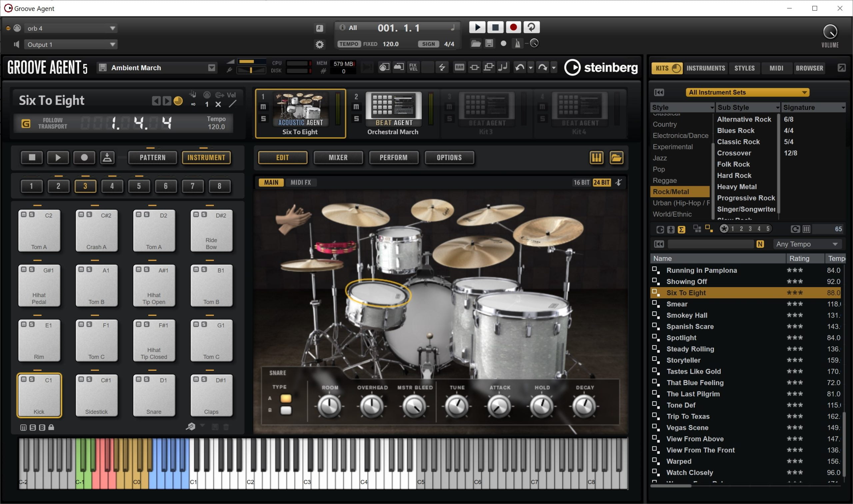Switch to the STYLES tab
853x504 pixels.
[x=744, y=68]
